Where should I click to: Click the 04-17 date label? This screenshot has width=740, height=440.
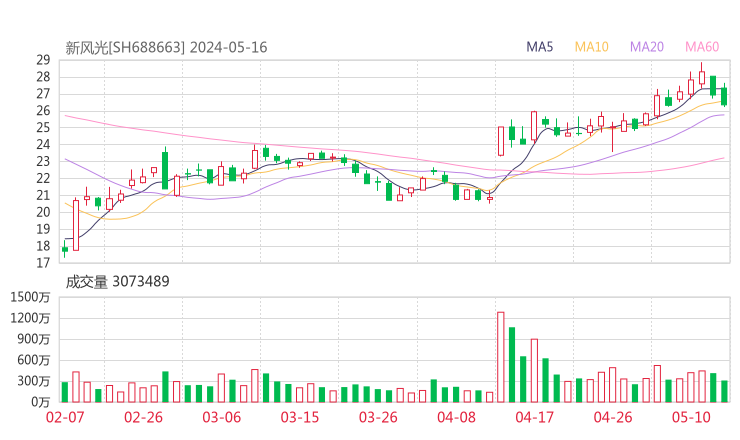[x=535, y=417]
